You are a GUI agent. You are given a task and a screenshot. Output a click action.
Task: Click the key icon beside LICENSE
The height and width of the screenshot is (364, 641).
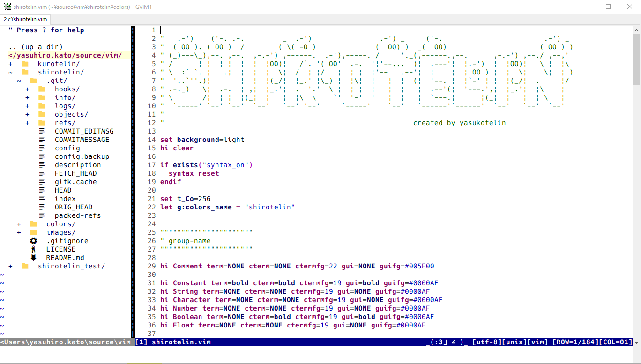point(33,249)
